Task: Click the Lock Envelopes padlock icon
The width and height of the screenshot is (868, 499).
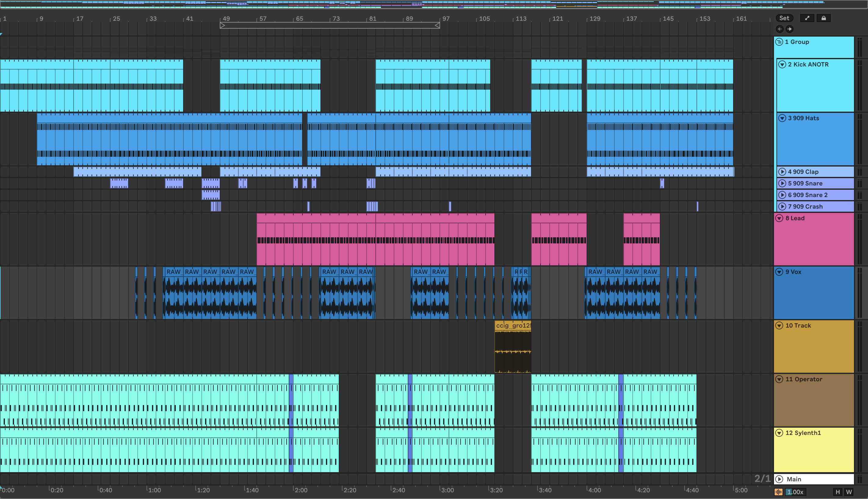Action: (x=823, y=18)
